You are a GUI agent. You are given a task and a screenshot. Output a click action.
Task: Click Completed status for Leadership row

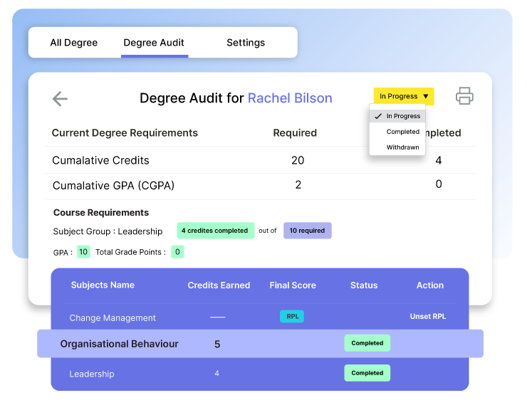(367, 373)
